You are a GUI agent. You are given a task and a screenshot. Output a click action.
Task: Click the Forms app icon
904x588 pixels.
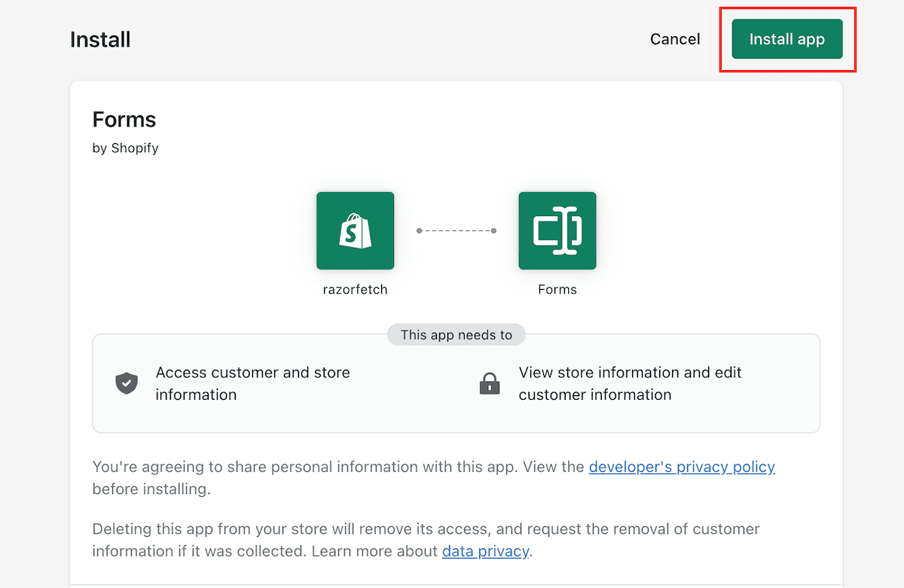click(x=557, y=230)
